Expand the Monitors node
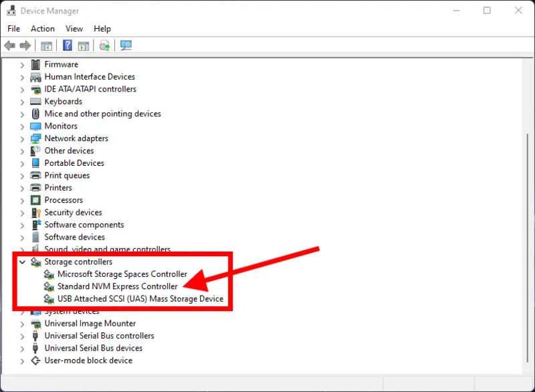The width and height of the screenshot is (535, 392). [x=22, y=126]
